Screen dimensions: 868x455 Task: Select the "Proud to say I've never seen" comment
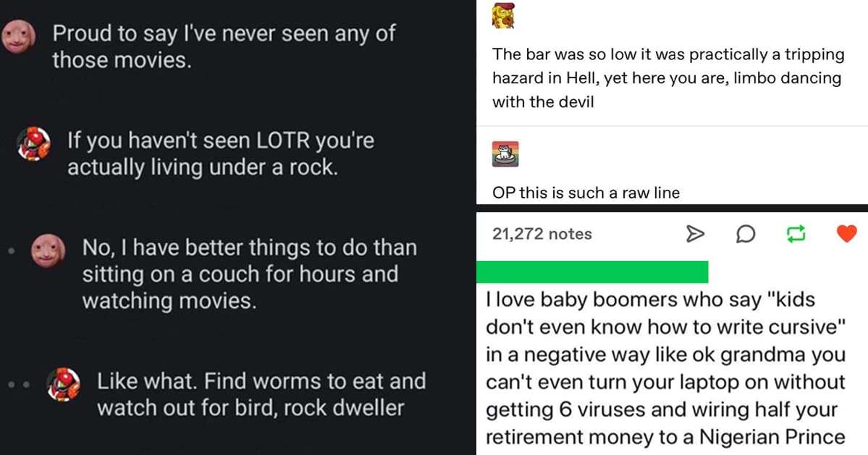click(x=224, y=46)
